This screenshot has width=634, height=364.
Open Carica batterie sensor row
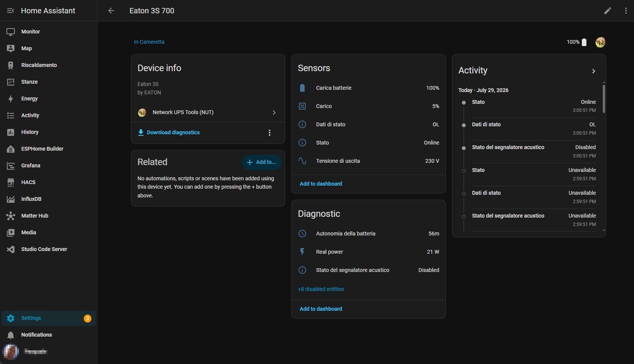[369, 88]
